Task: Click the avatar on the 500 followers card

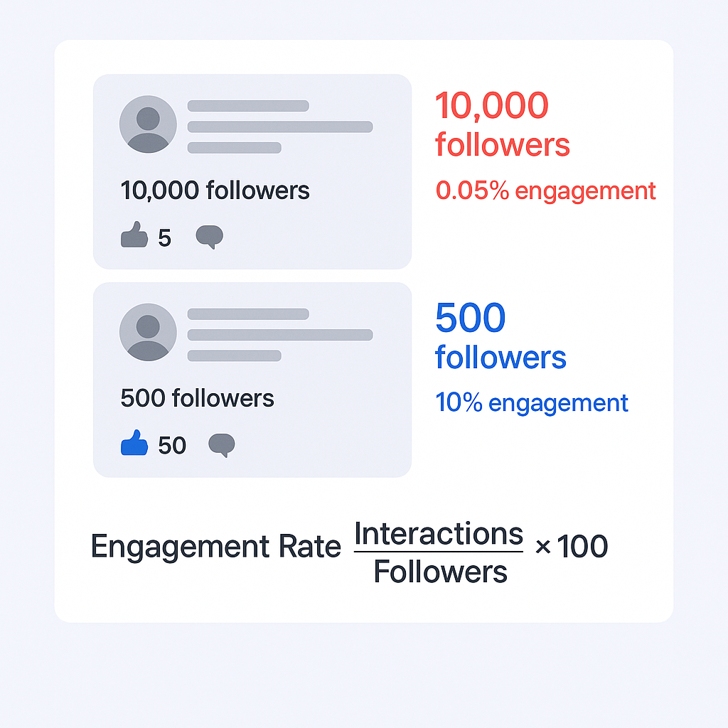Action: click(x=148, y=332)
